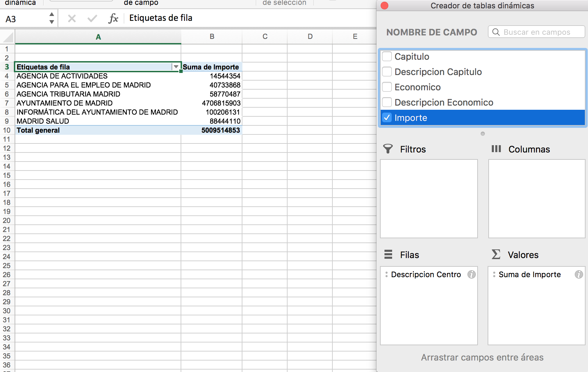Click the Capitulo field label
Screen dimensions: 588x372
[412, 56]
